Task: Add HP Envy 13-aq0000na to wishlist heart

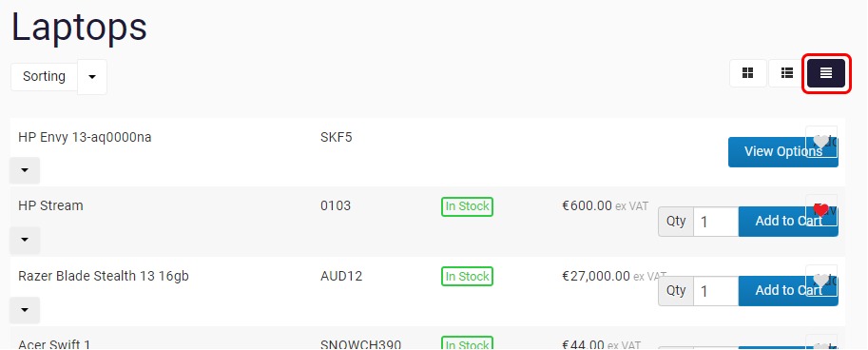Action: 821,142
